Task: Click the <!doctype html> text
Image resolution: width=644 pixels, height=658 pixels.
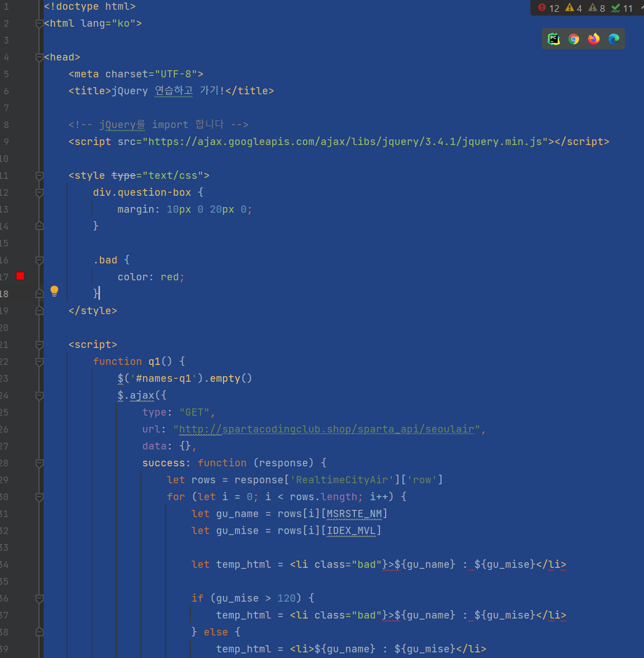Action: click(90, 7)
